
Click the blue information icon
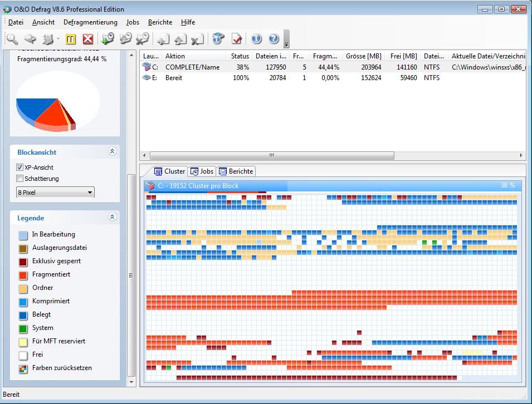click(x=256, y=39)
